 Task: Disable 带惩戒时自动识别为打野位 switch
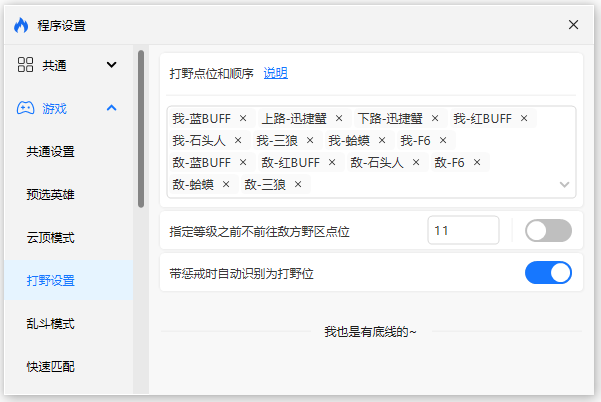548,272
